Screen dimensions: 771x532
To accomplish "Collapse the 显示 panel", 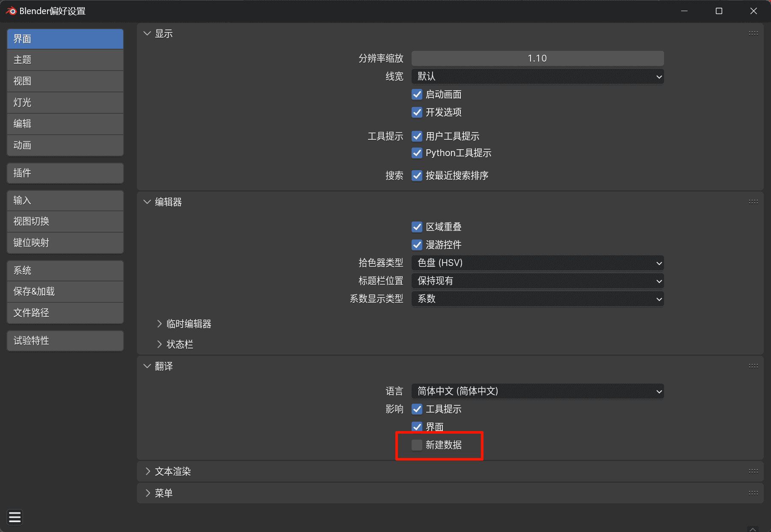I will click(x=147, y=33).
